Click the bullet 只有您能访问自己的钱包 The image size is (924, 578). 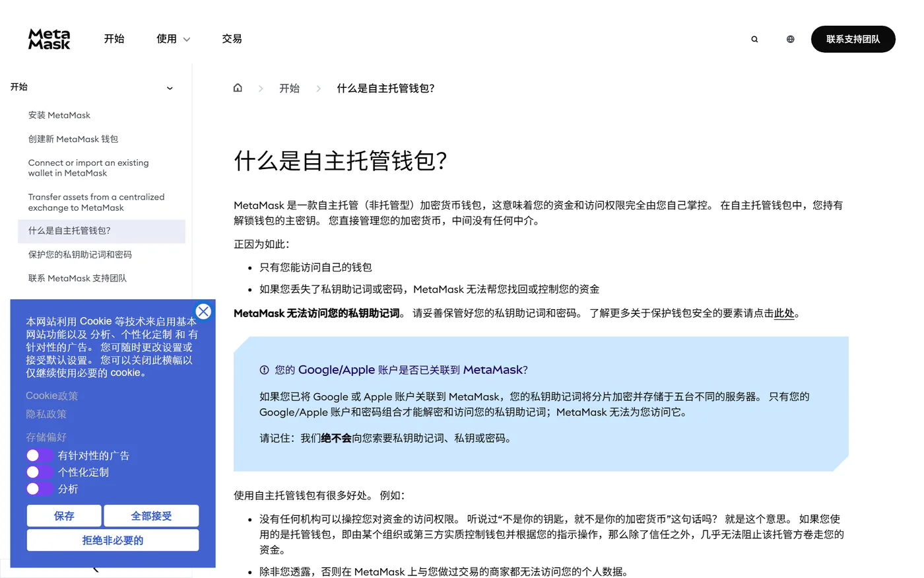click(315, 268)
